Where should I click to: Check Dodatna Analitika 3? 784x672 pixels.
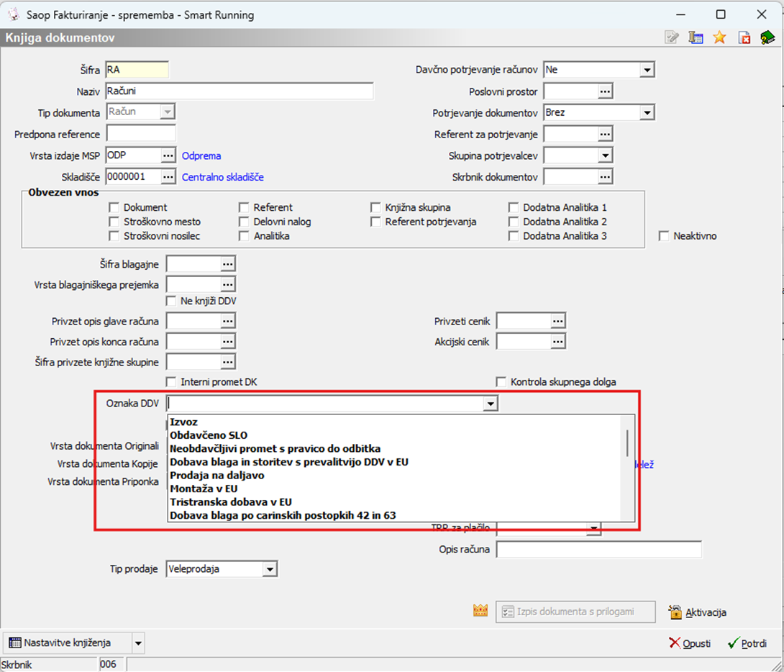click(x=514, y=236)
